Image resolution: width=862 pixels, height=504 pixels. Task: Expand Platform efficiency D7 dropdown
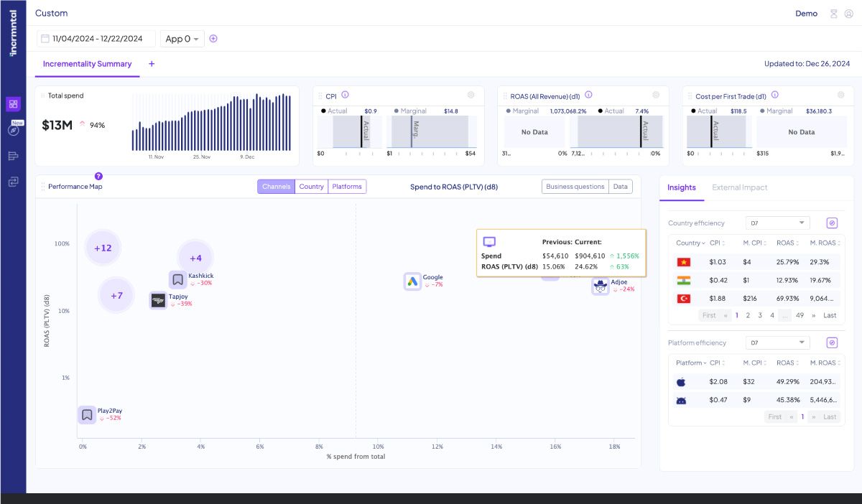tap(778, 343)
